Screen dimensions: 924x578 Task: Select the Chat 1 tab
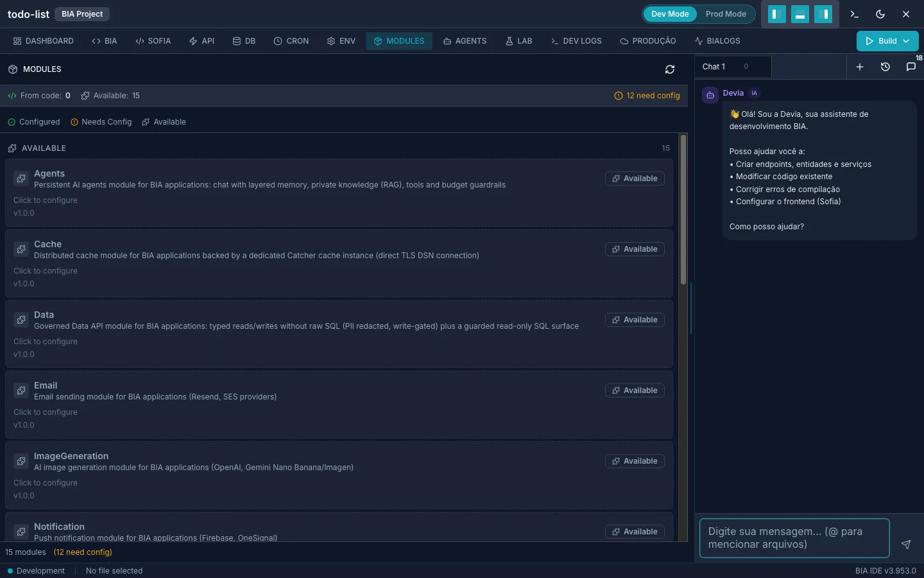pos(733,67)
